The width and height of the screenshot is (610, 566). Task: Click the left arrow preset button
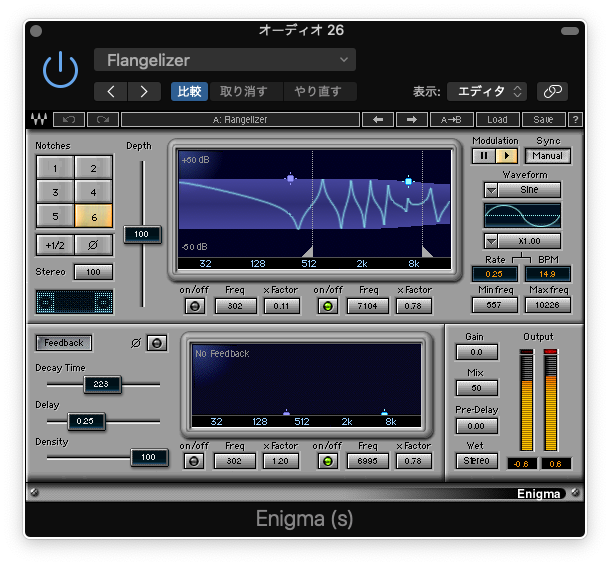click(378, 119)
